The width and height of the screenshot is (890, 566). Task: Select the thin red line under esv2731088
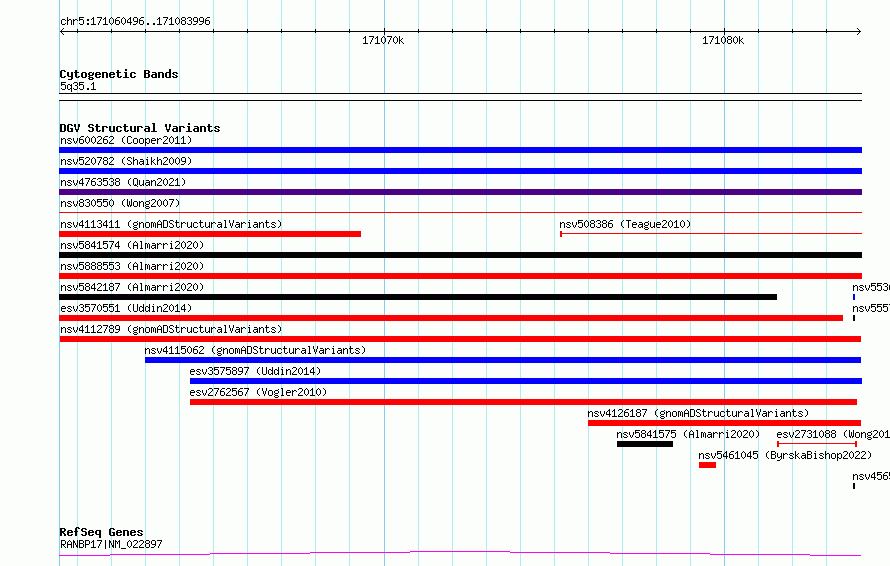(817, 444)
